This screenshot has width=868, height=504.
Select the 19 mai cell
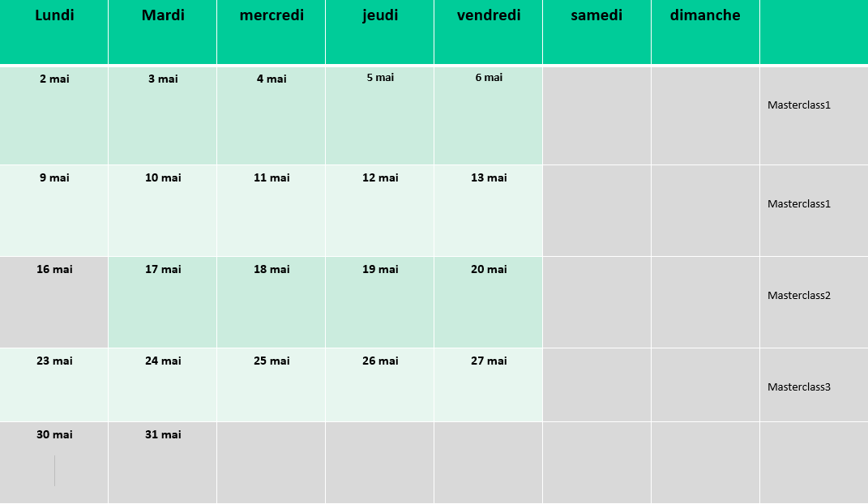[x=380, y=302]
